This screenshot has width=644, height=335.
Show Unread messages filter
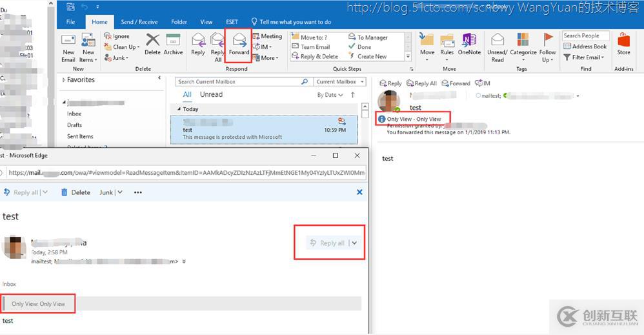pyautogui.click(x=211, y=94)
